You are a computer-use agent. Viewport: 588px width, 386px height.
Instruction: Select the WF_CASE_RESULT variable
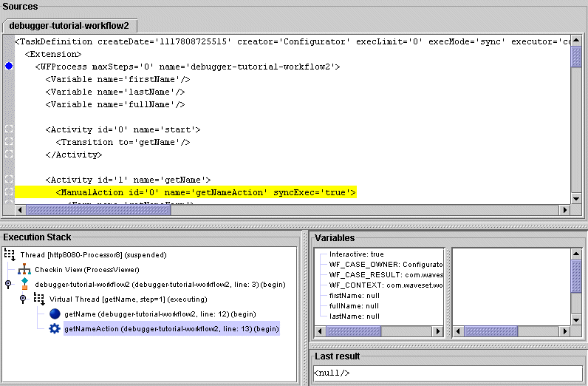tap(386, 275)
